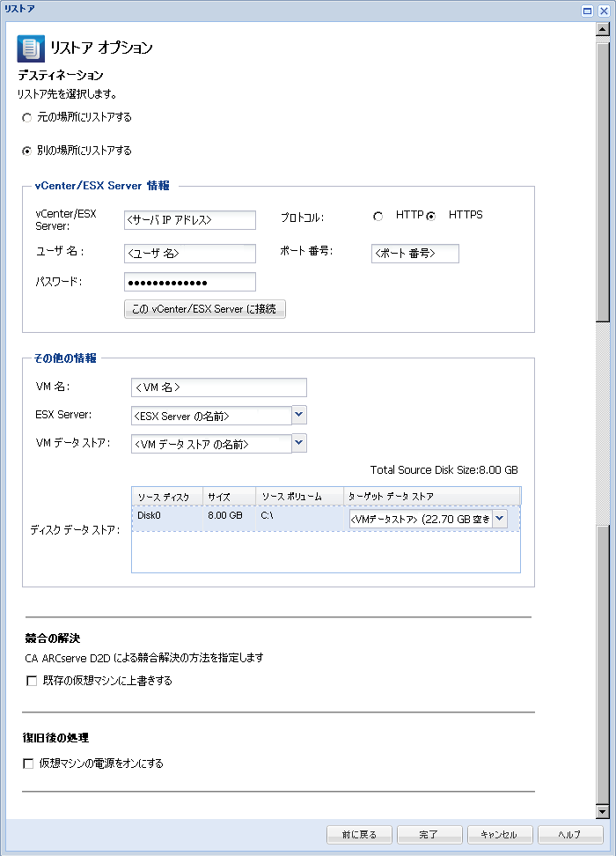Click the ヘルプ button
The image size is (616, 856).
click(570, 834)
